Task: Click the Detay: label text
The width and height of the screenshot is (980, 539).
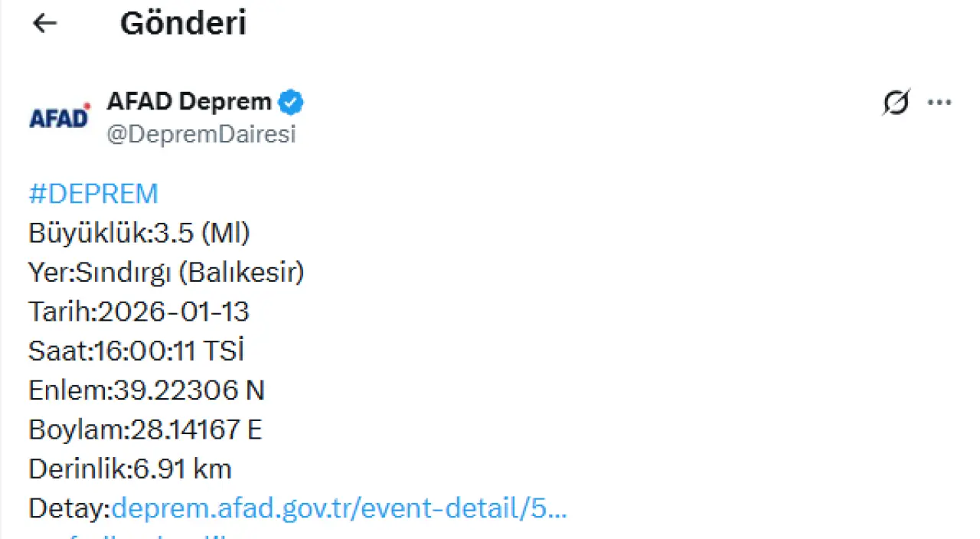Action: pos(69,508)
